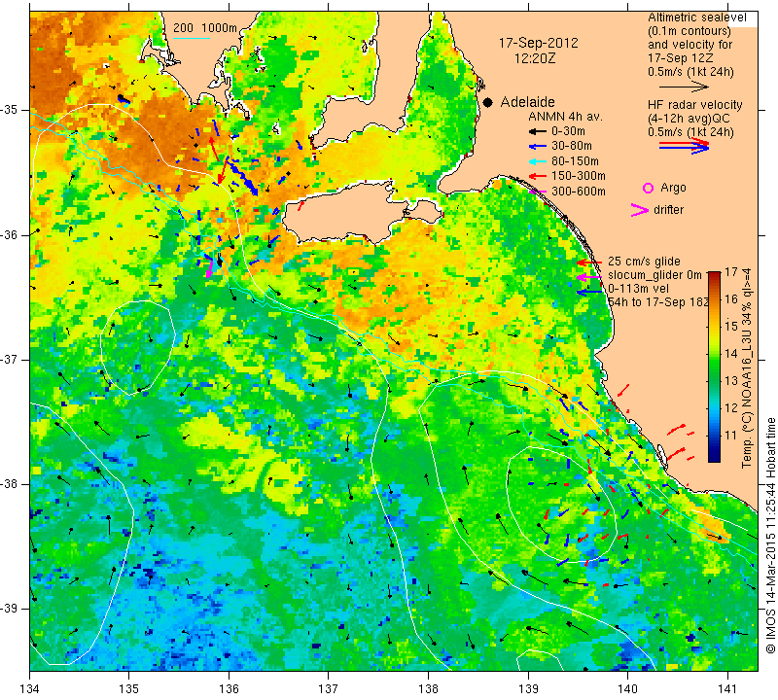Click the 0-30m depth label
The width and height of the screenshot is (778, 700).
coord(568,131)
